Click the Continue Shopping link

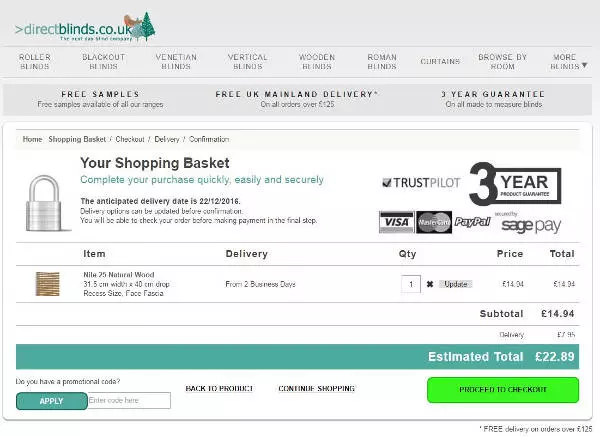pyautogui.click(x=316, y=388)
